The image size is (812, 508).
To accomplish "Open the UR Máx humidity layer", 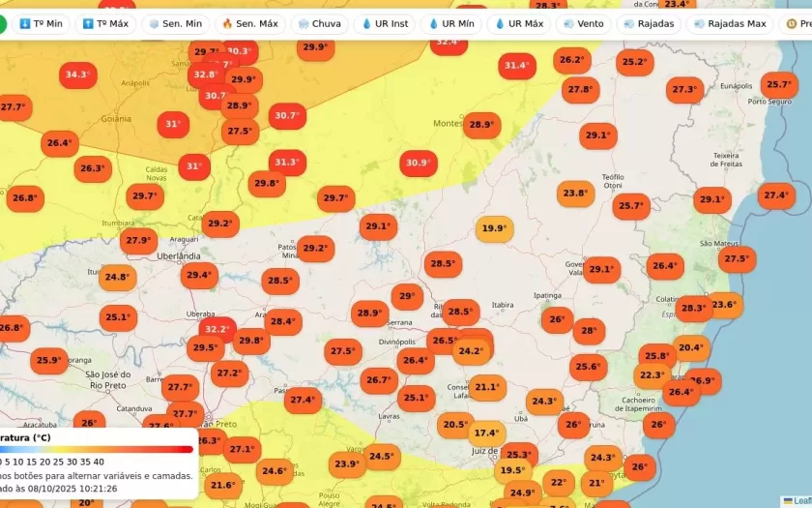I will point(520,23).
